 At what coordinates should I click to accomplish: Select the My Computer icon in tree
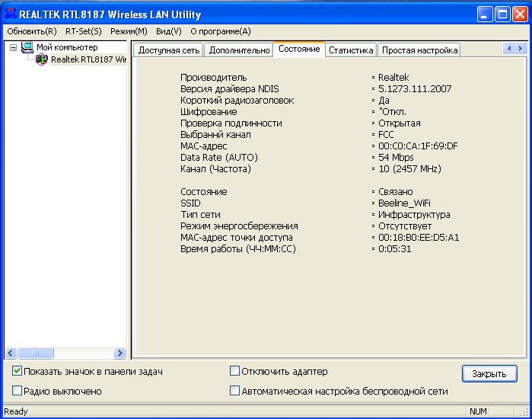[27, 47]
